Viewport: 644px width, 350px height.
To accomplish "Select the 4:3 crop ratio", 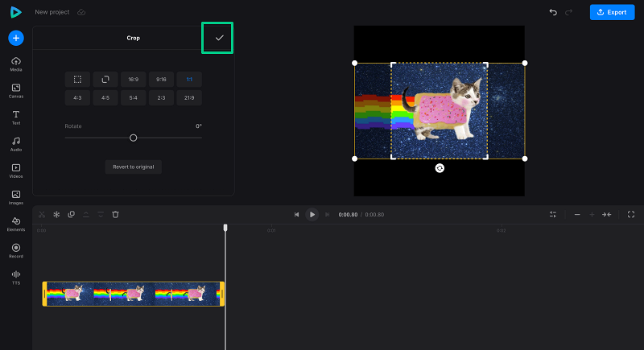I will coord(77,97).
